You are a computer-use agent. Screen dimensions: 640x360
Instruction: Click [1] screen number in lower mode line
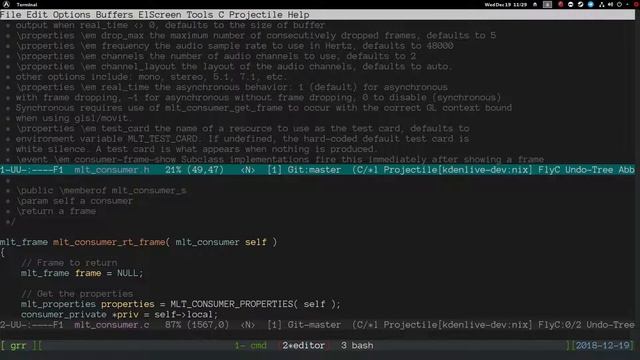coord(274,325)
